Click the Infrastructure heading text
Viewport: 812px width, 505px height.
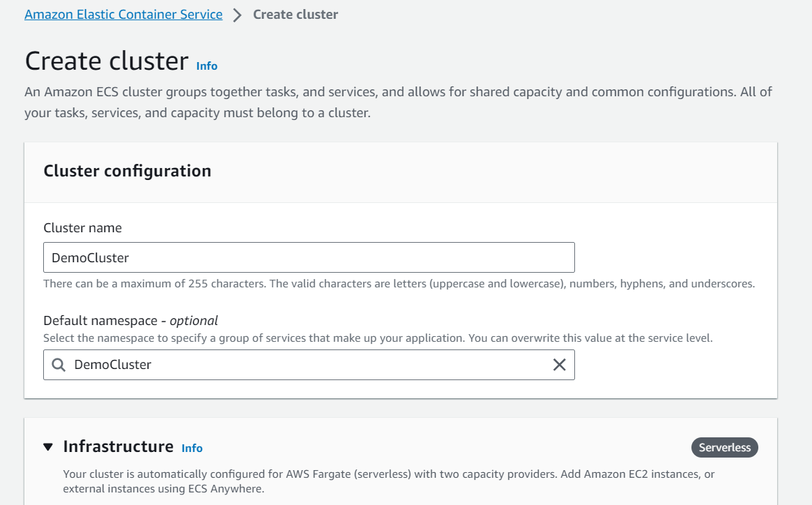coord(118,446)
